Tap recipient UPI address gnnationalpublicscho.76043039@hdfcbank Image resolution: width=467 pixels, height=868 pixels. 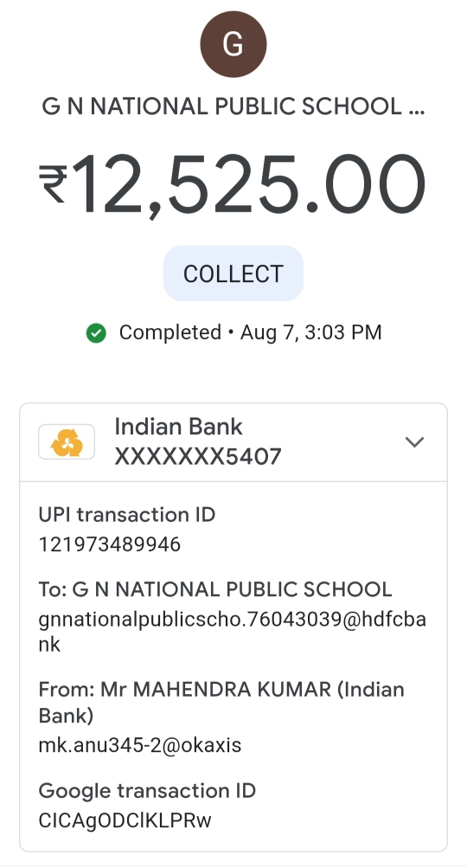pos(232,632)
